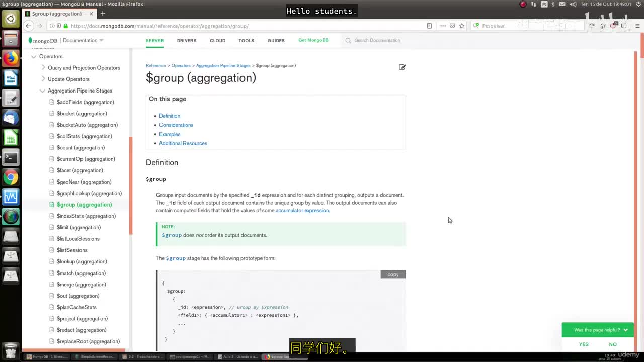644x362 pixels.
Task: Open the CLOUD tab
Action: (x=217, y=40)
